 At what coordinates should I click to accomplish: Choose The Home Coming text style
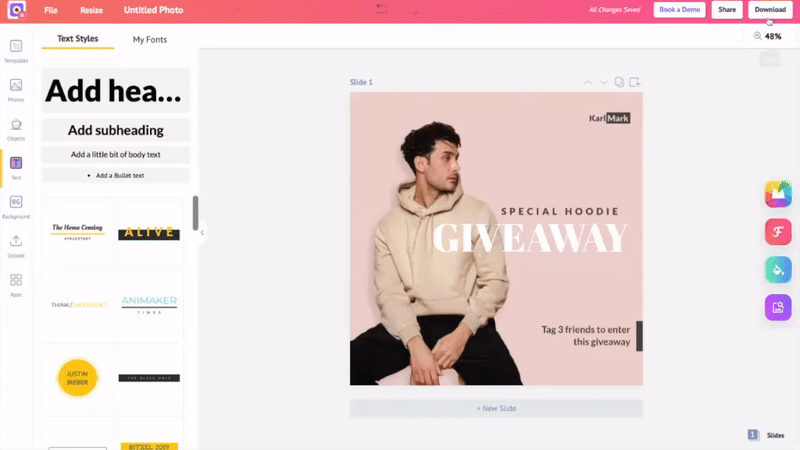coord(78,232)
